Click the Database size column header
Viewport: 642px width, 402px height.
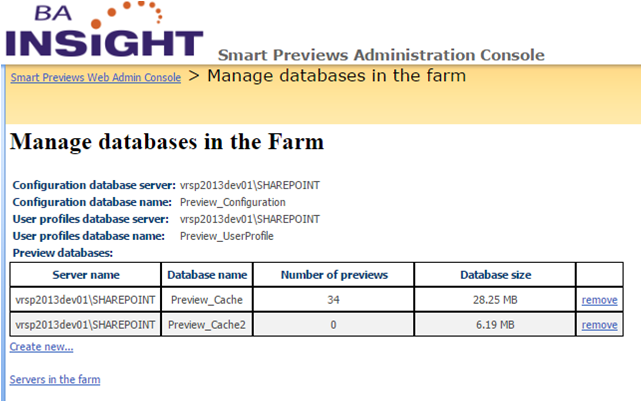495,274
